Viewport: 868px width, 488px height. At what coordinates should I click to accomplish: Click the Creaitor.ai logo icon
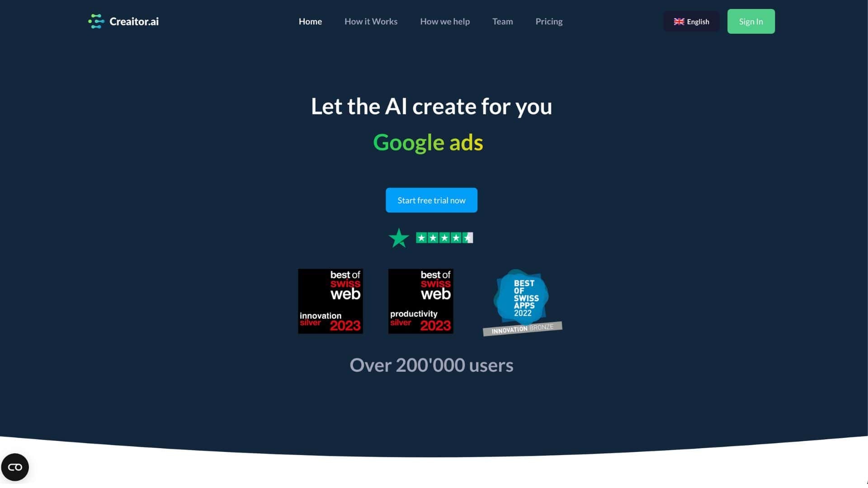point(96,21)
